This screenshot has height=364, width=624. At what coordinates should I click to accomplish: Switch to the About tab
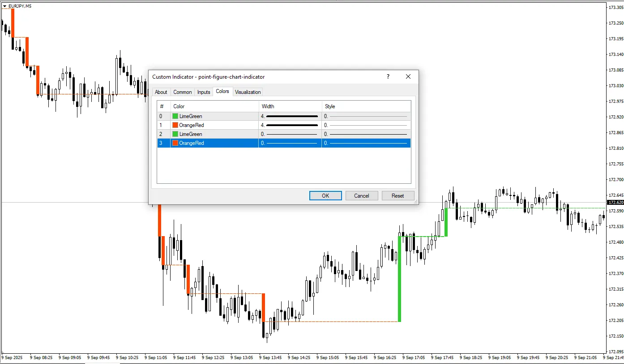(161, 92)
